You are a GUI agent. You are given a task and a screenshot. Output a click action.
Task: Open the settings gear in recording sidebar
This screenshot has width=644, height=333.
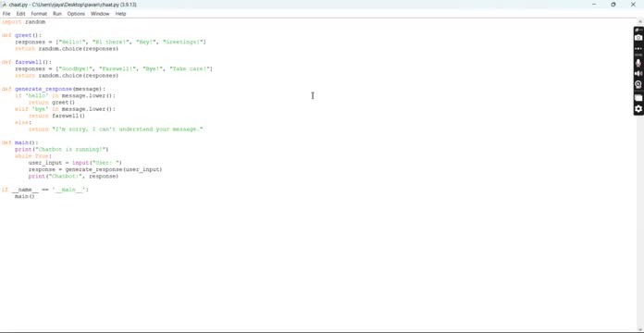(638, 109)
